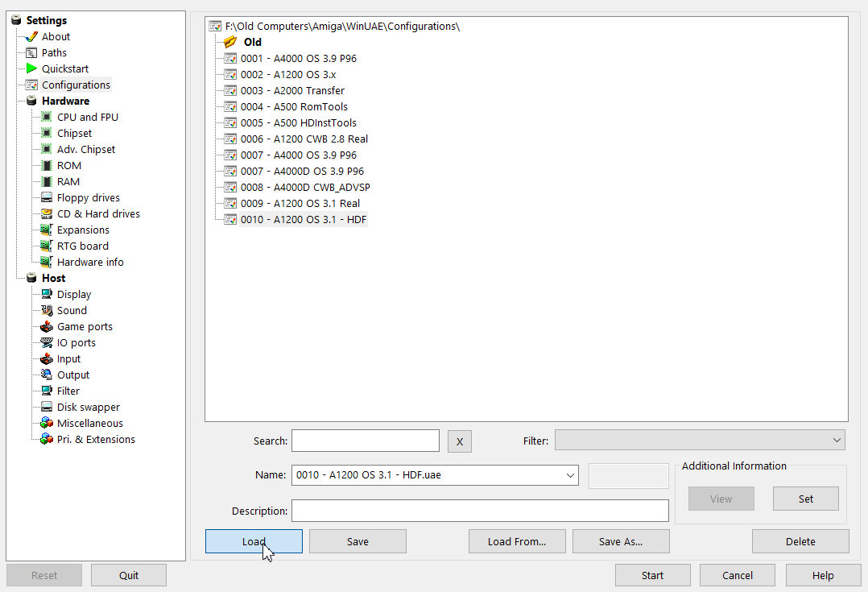Screen dimensions: 868x592
Task: Click the Set button under Additional Information
Action: (806, 499)
